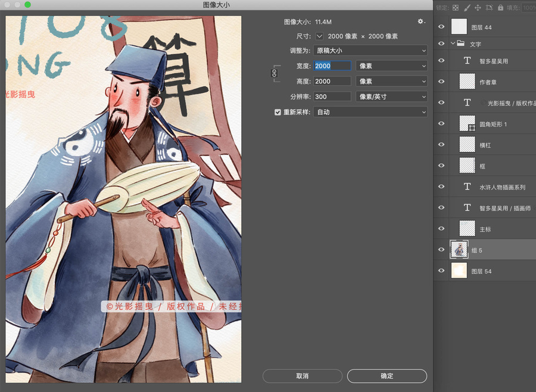Image resolution: width=536 pixels, height=392 pixels.
Task: Click the 作者章 layer thumbnail
Action: 467,82
